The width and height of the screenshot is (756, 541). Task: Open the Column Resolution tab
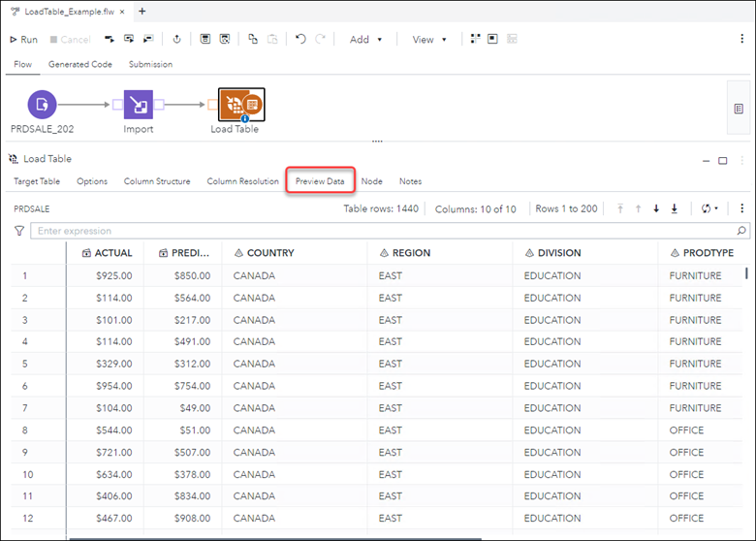[x=243, y=181]
